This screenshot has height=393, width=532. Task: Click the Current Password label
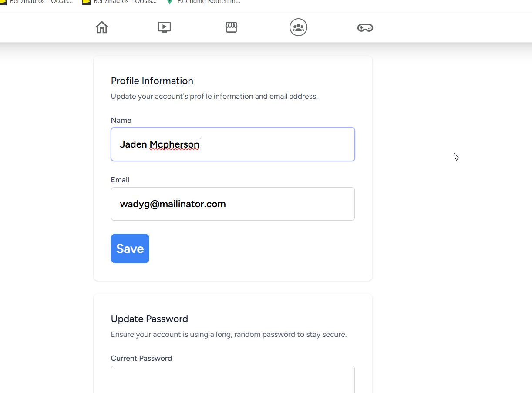point(141,358)
